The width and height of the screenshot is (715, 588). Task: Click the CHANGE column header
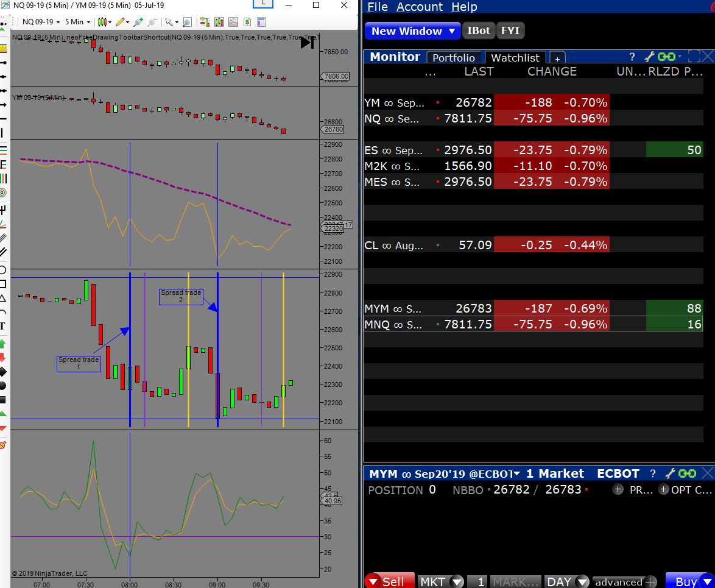(552, 72)
